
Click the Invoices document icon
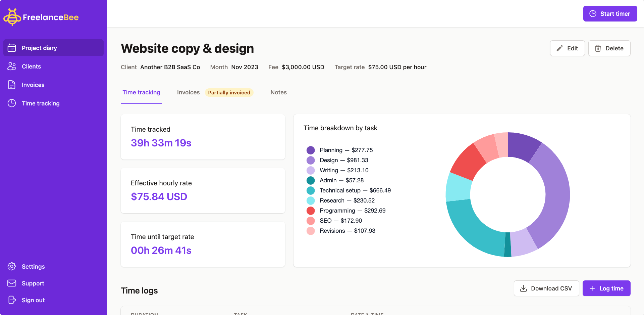tap(12, 85)
